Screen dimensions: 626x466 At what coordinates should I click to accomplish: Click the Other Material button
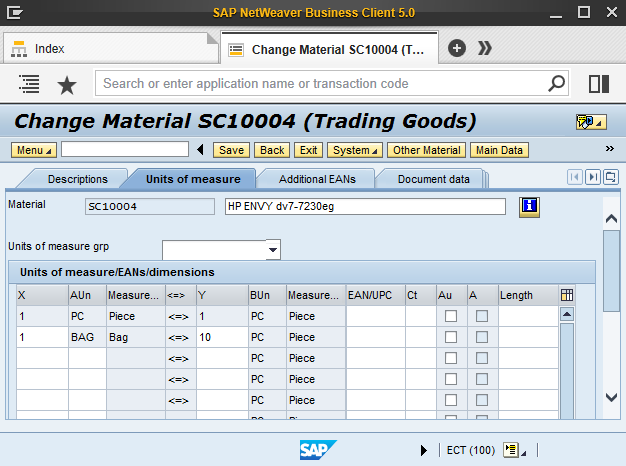coord(426,150)
